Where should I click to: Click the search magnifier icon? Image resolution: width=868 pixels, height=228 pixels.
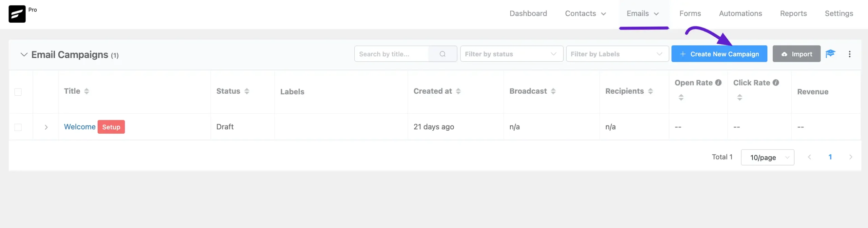coord(442,54)
